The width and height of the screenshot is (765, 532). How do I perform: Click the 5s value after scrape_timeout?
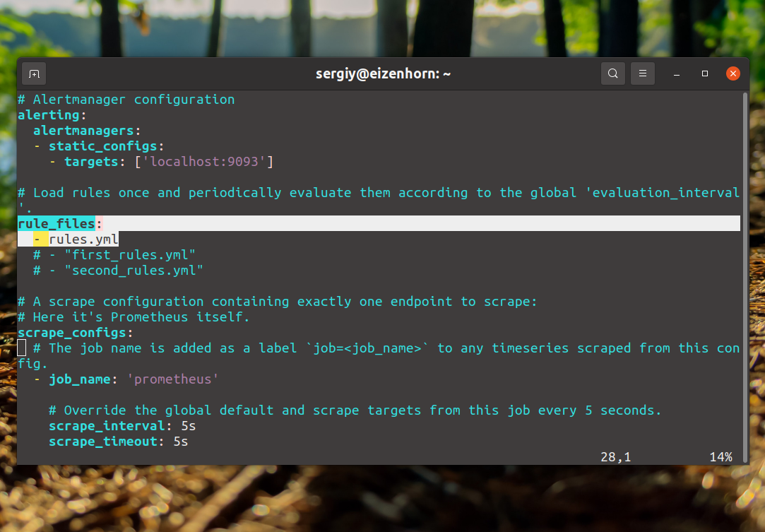pos(181,442)
